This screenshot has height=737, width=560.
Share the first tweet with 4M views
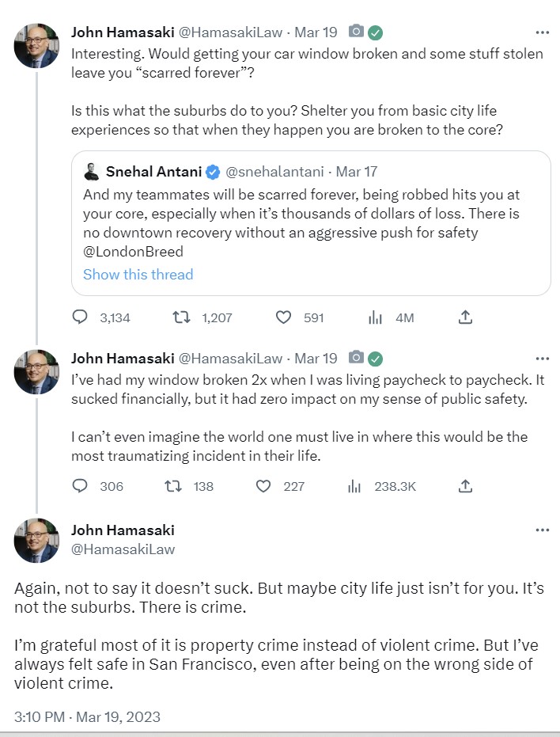[x=466, y=317]
